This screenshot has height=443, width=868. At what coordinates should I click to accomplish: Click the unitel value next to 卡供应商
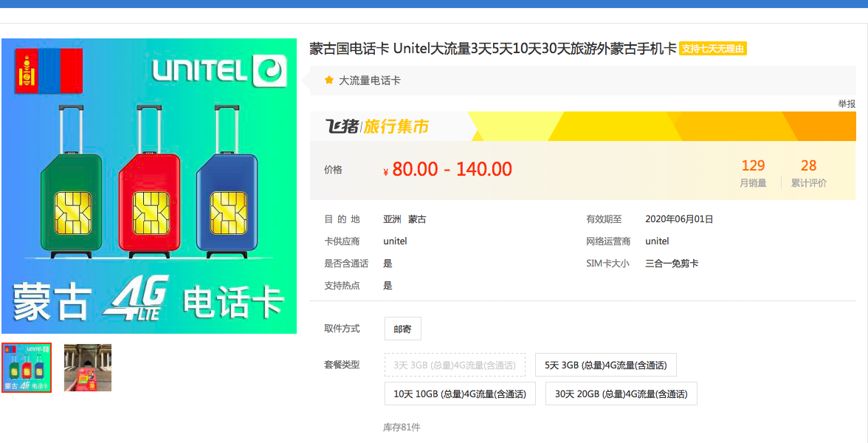click(396, 241)
